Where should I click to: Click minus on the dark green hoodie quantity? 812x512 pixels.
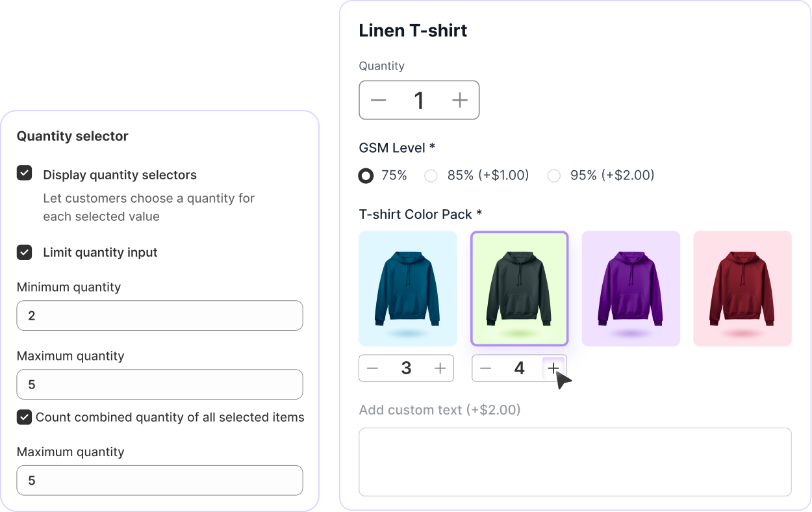[485, 368]
